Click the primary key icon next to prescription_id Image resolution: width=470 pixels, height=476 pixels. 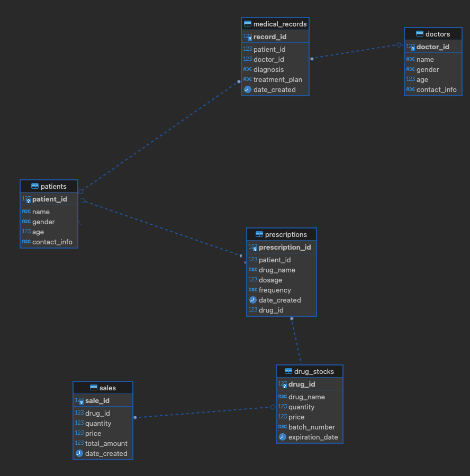click(x=253, y=248)
